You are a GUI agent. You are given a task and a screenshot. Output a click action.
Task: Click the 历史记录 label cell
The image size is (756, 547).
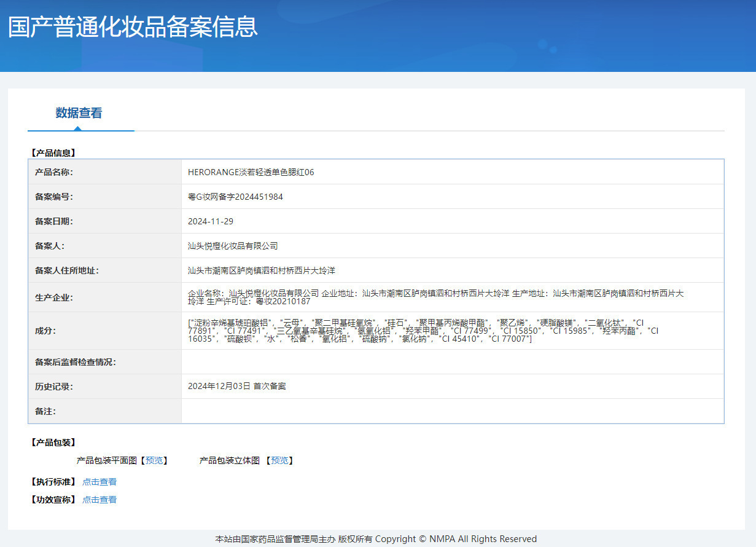tap(105, 387)
